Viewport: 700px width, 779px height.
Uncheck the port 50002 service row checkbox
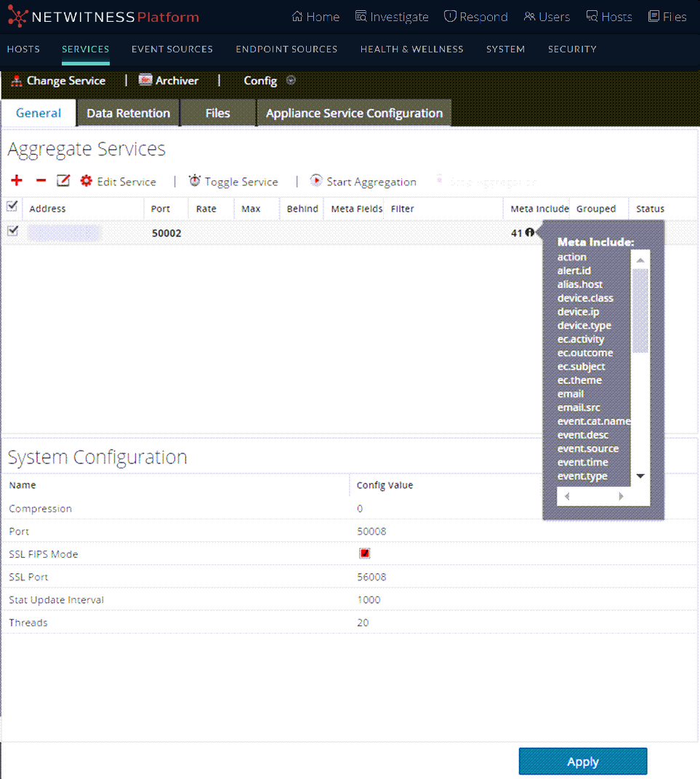click(x=12, y=231)
